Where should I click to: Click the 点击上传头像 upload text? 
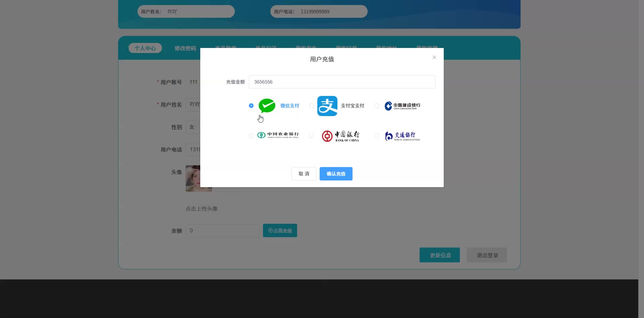tap(202, 209)
